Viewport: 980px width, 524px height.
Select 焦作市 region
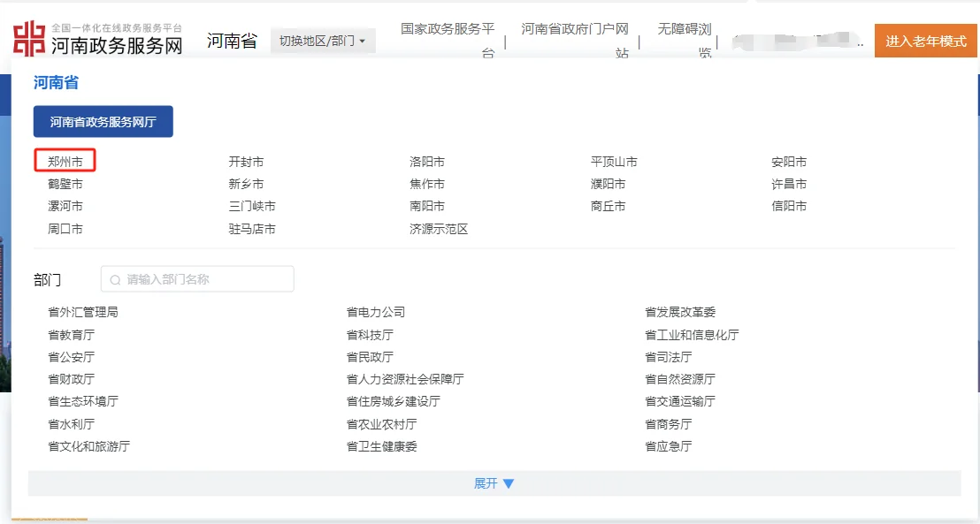tap(427, 185)
